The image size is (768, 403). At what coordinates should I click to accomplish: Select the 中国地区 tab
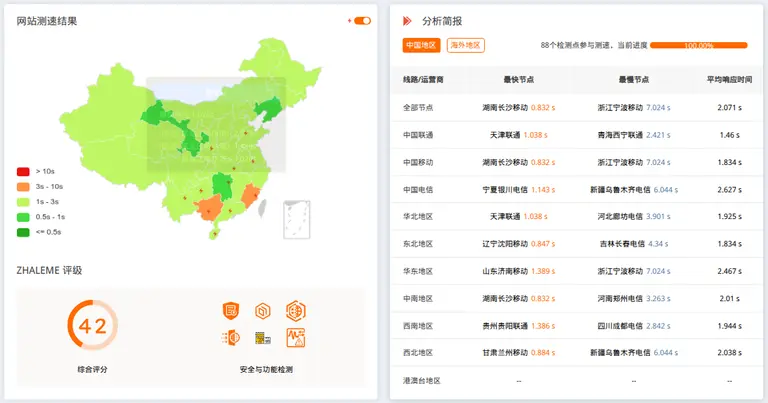tap(421, 45)
